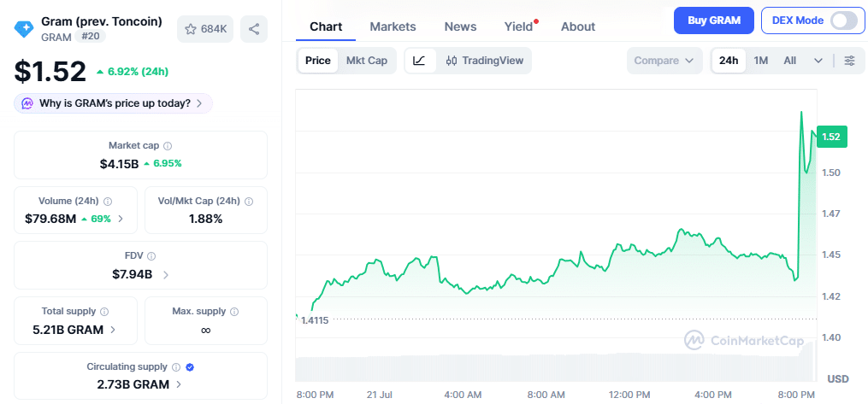This screenshot has height=404, width=868.
Task: Show Circulating supply info icon
Action: tap(176, 367)
